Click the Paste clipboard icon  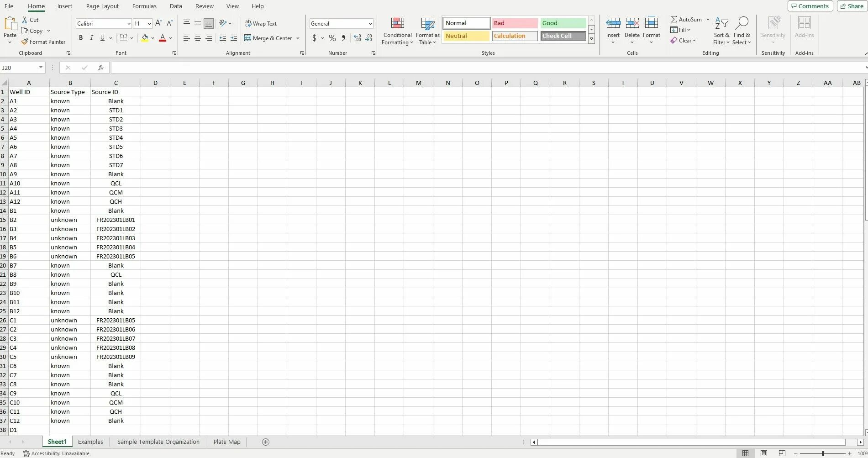[10, 24]
